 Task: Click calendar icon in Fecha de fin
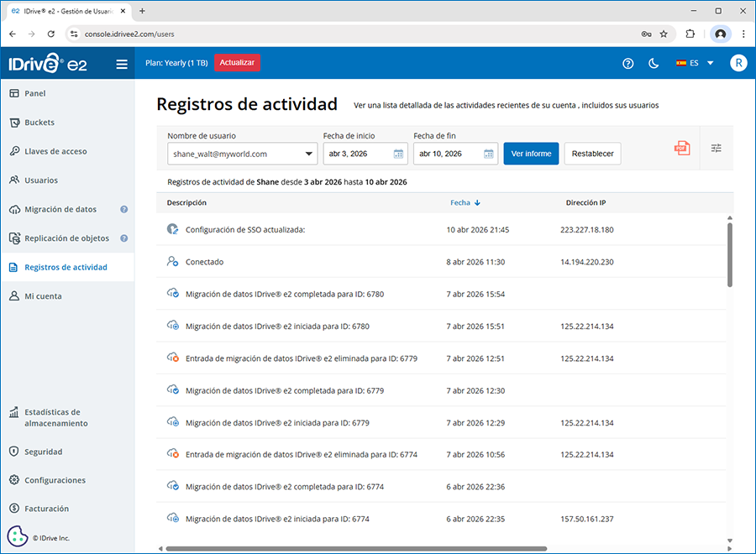point(489,154)
